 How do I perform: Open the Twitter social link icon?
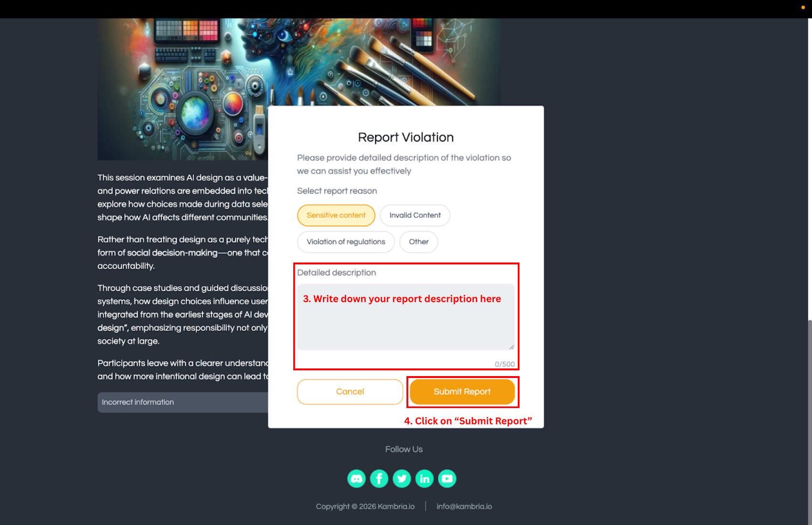402,478
